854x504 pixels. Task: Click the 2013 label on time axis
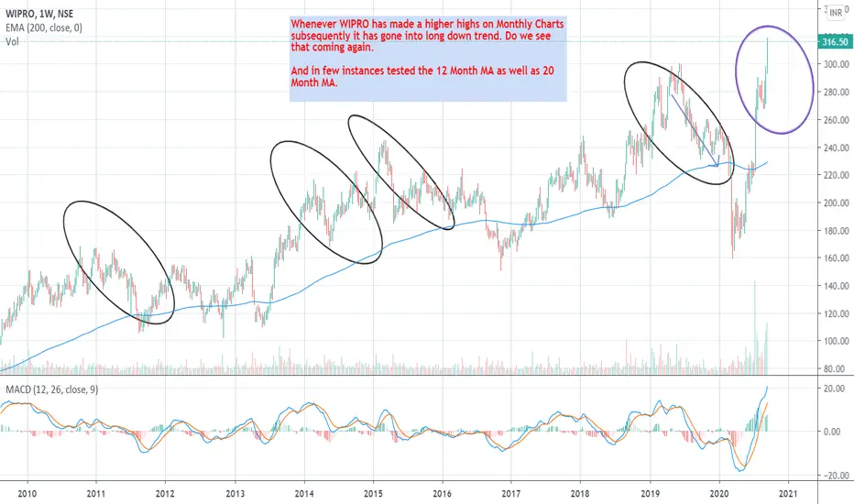[235, 494]
